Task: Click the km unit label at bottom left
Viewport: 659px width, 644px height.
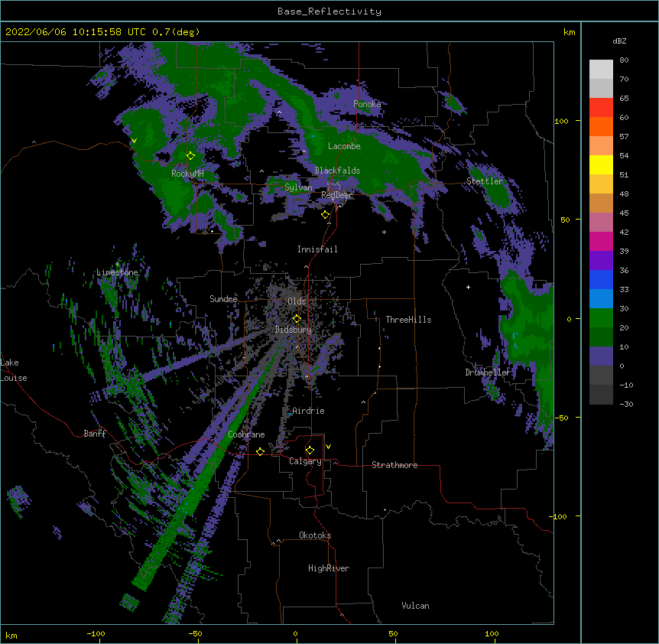Action: pyautogui.click(x=11, y=635)
